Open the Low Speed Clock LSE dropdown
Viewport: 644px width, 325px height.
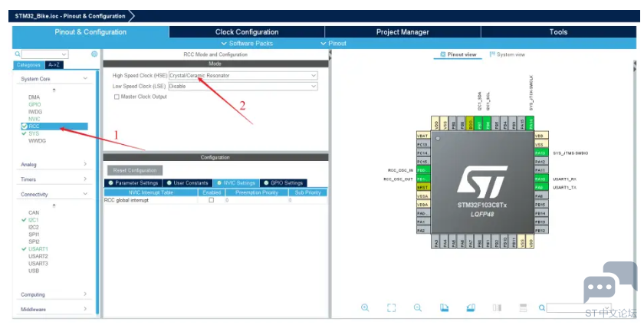[x=243, y=87]
